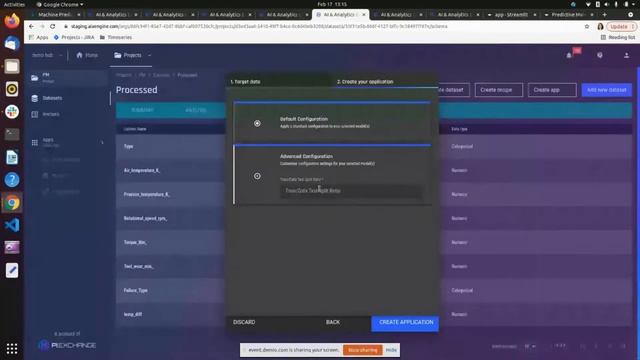Click the Chrome address bar URL
The width and height of the screenshot is (640, 360).
259,26
